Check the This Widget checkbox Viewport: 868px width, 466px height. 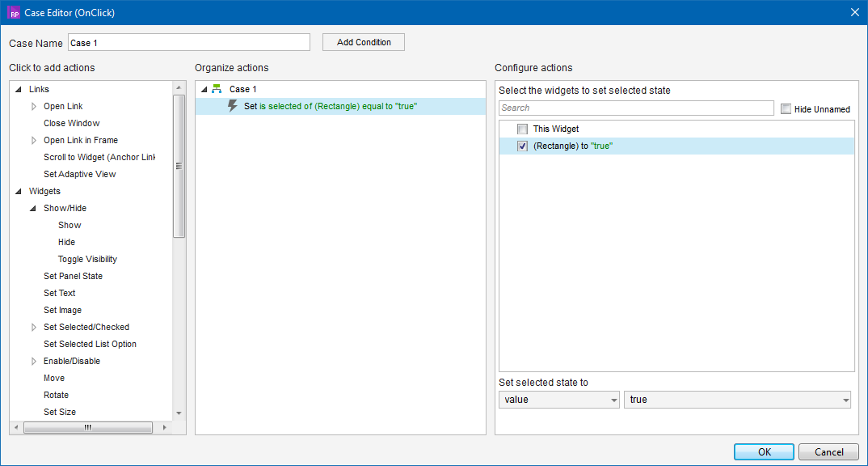point(522,129)
